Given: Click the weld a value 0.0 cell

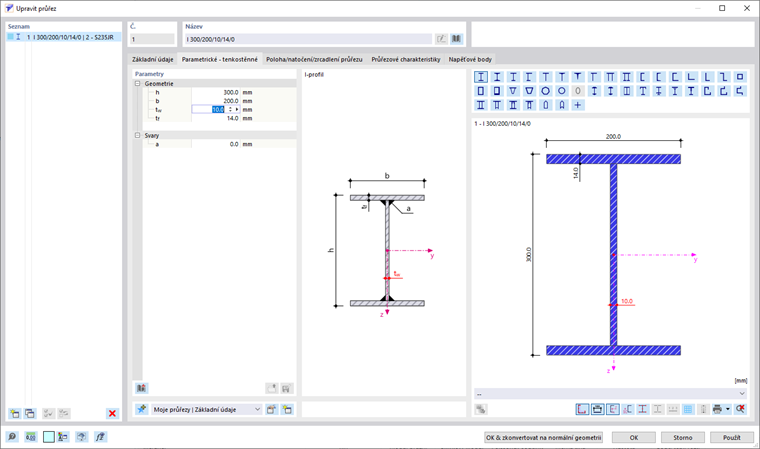Looking at the screenshot, I should 216,144.
